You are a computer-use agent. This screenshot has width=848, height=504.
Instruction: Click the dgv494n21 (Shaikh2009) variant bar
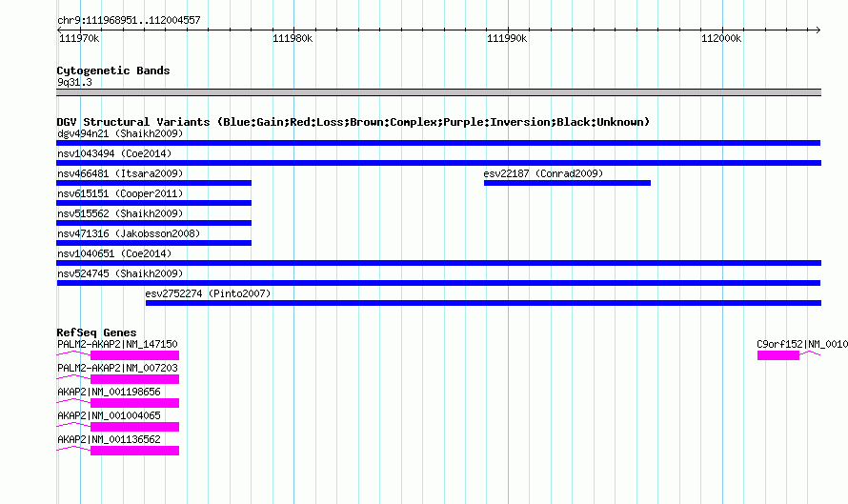[x=438, y=143]
